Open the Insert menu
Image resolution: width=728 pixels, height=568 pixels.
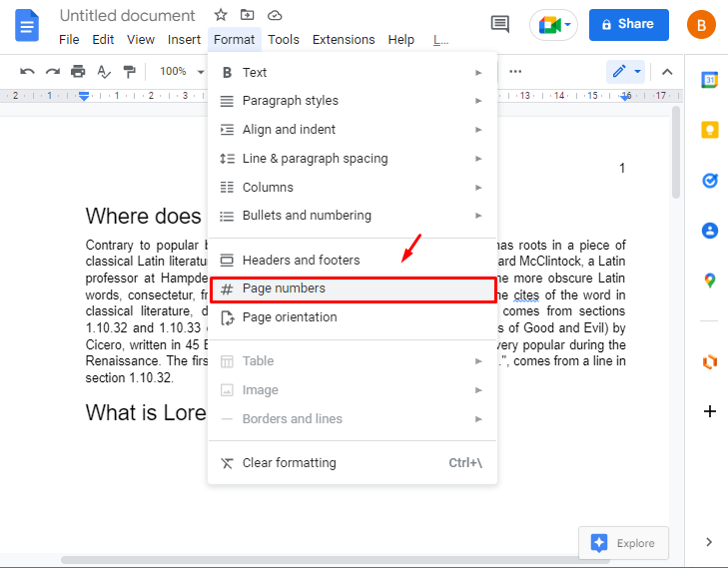184,40
